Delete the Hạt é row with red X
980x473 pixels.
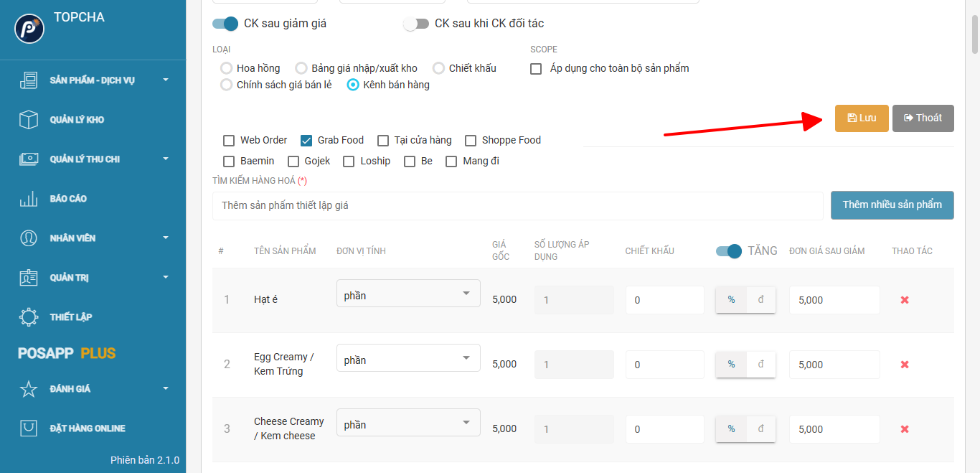(905, 300)
